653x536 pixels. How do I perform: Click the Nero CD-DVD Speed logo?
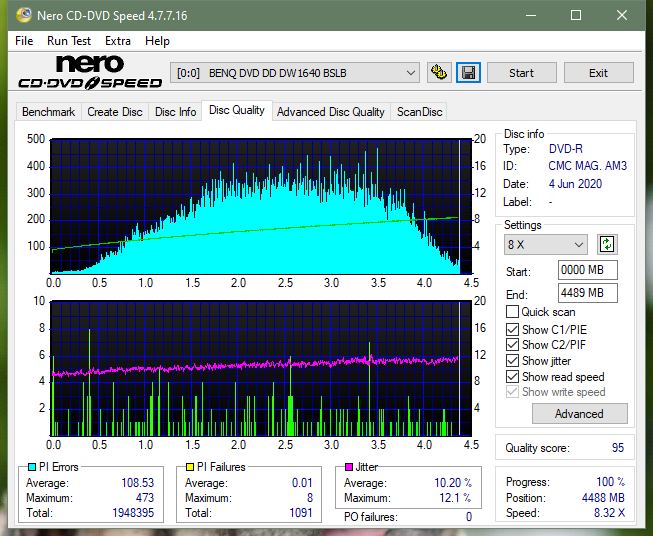click(90, 73)
